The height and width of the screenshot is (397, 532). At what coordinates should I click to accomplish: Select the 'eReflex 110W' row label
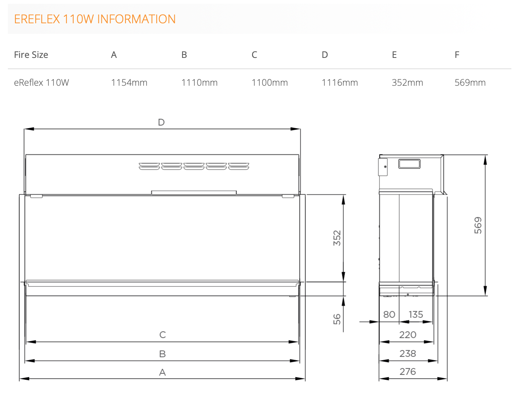[41, 83]
